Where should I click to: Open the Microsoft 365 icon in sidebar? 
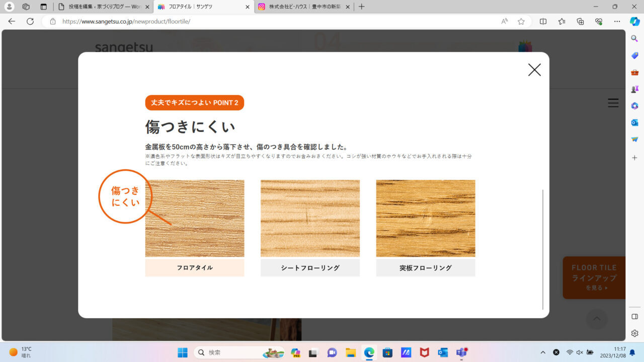(635, 106)
